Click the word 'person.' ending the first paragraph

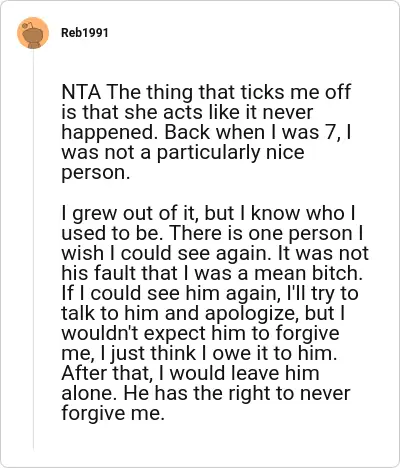96,173
